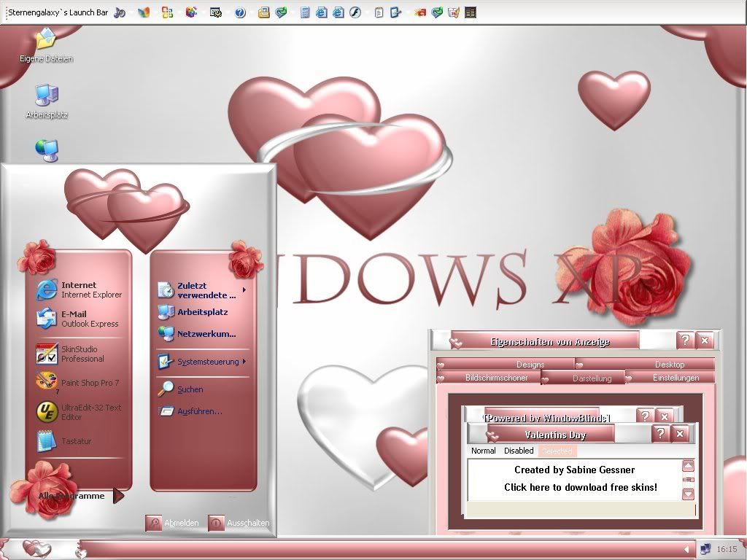Select the Darstellung tab

(x=584, y=378)
